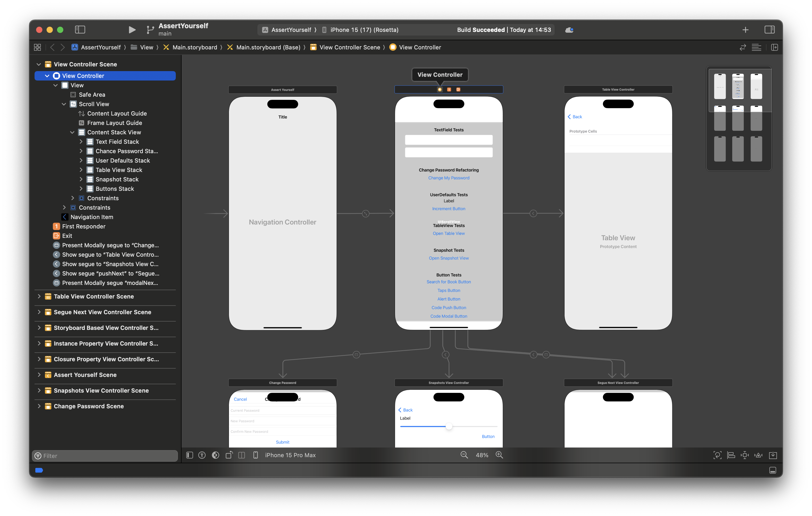Click Open Table View on canvas
The width and height of the screenshot is (812, 516).
[x=449, y=233]
